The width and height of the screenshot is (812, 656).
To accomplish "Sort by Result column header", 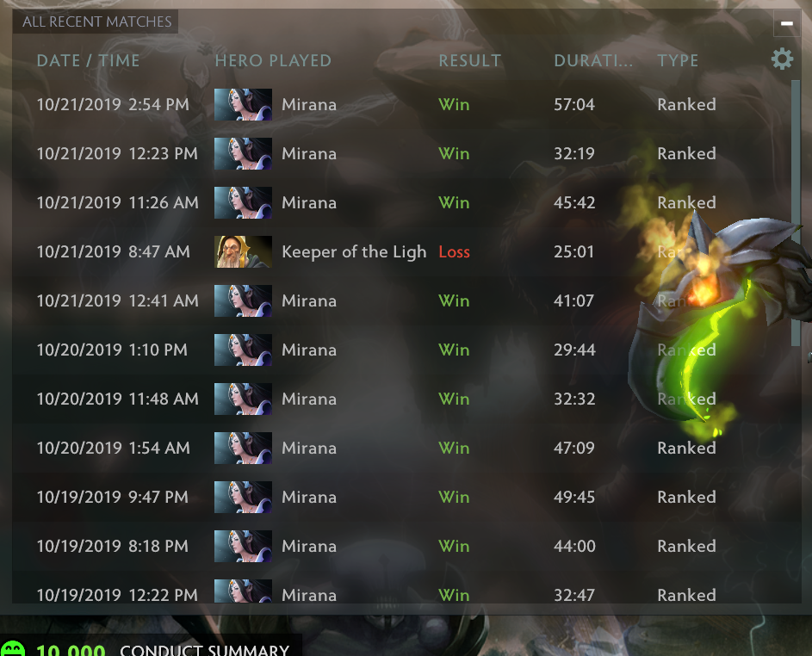I will coord(469,60).
